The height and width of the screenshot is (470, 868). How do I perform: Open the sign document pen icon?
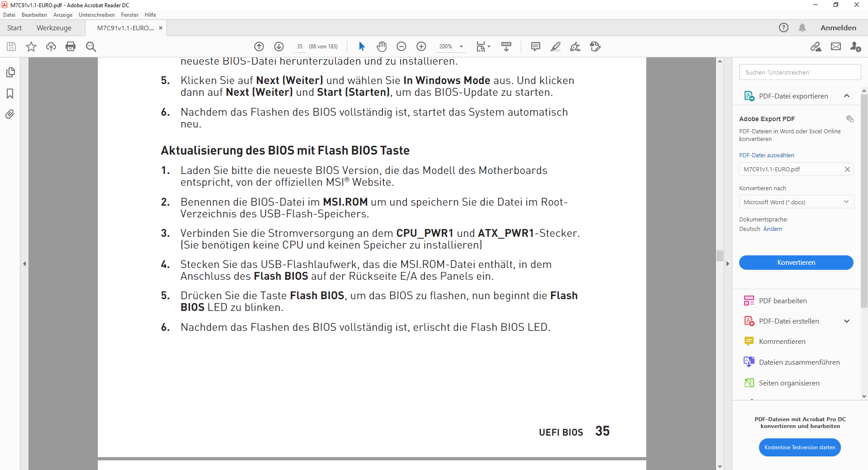(x=575, y=47)
